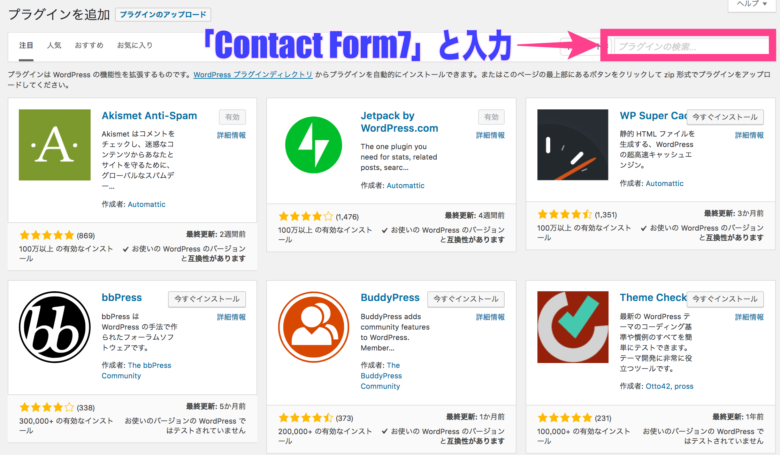780x455 pixels.
Task: Click the WP Super Cache gauge icon
Action: coord(573,145)
